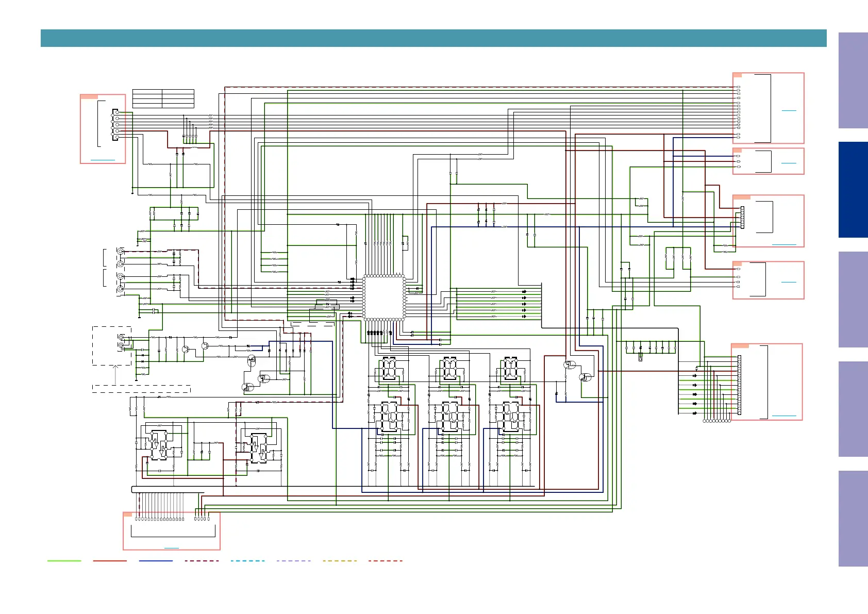The image size is (868, 614).
Task: Follow the blue link in left connector box
Action: (x=103, y=160)
